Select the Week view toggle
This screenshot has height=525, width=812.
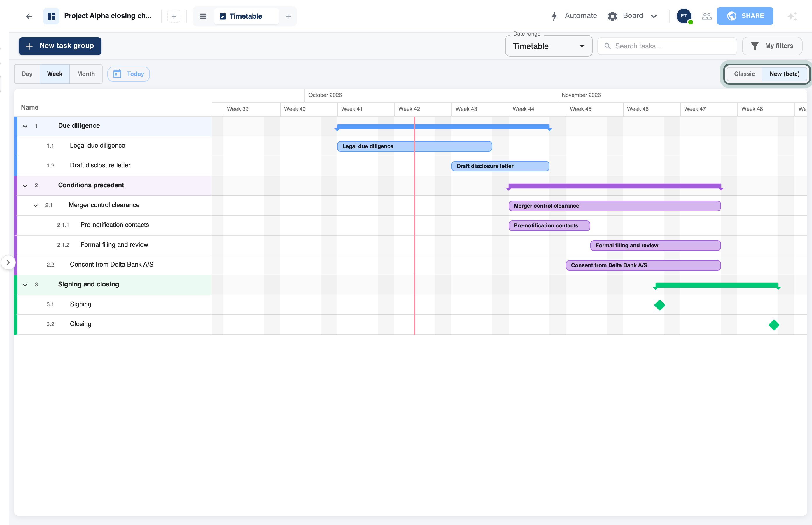(x=55, y=74)
